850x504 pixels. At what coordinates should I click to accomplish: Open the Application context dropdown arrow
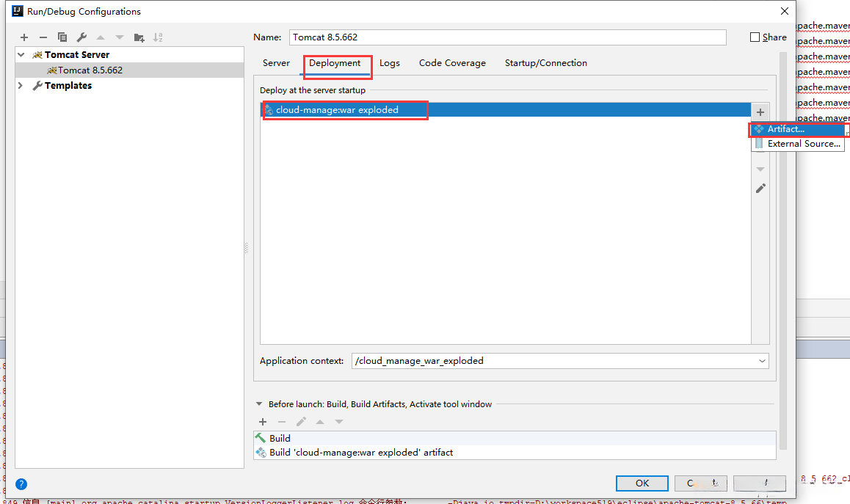point(762,361)
